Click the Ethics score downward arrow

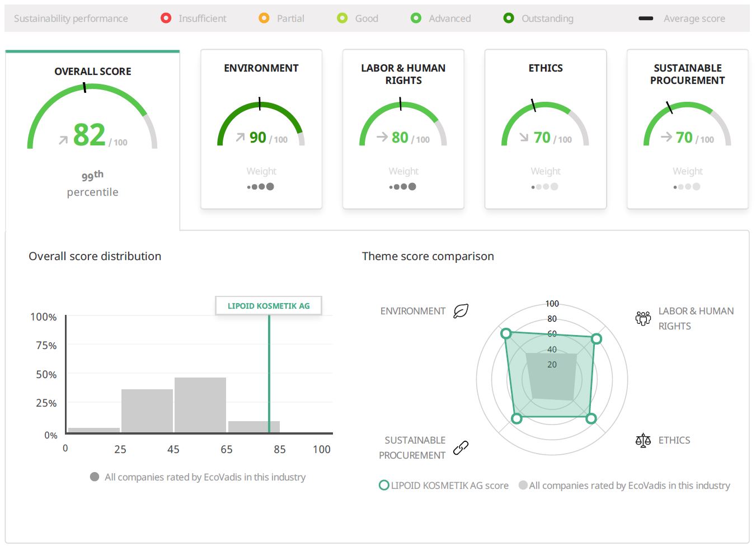coord(524,137)
